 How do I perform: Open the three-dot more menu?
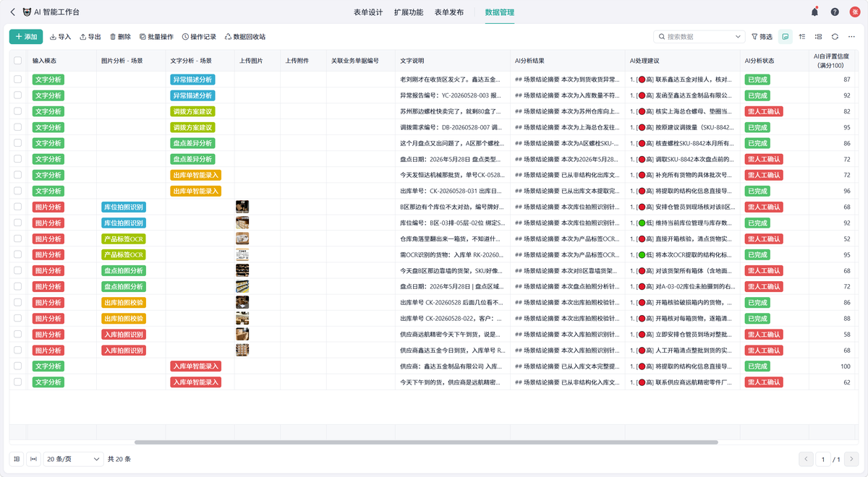(851, 37)
